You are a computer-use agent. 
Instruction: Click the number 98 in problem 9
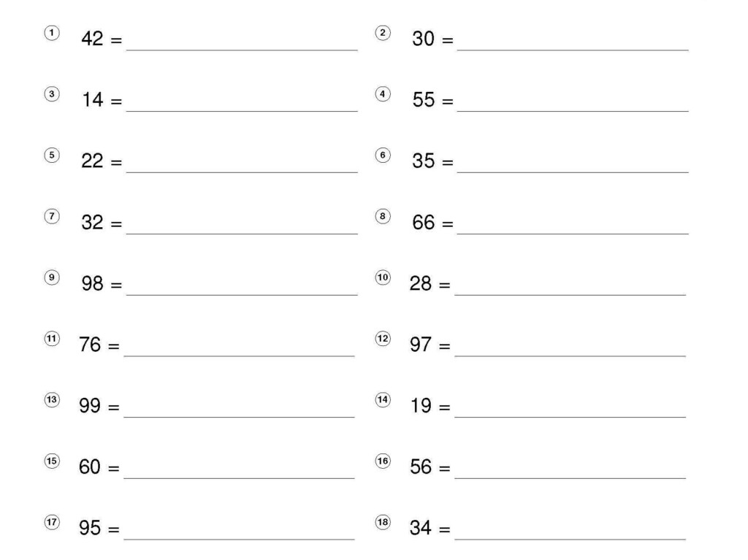pyautogui.click(x=92, y=283)
